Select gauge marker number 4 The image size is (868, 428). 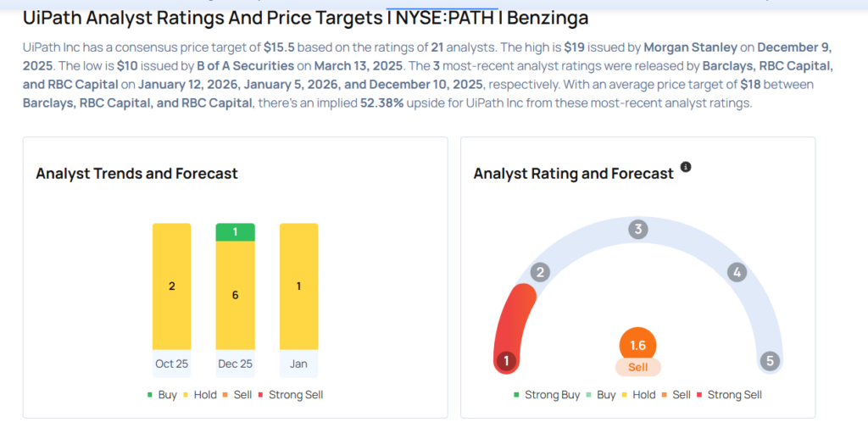click(737, 272)
